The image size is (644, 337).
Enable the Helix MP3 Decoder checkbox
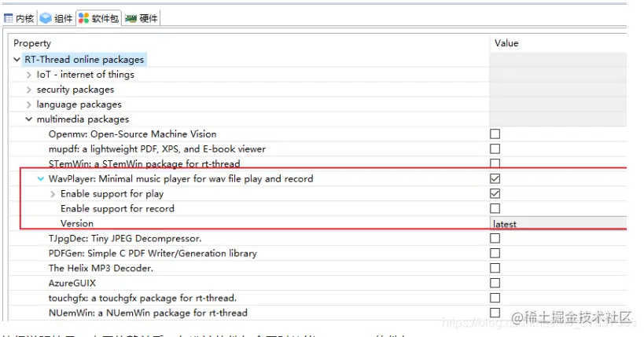coord(495,268)
